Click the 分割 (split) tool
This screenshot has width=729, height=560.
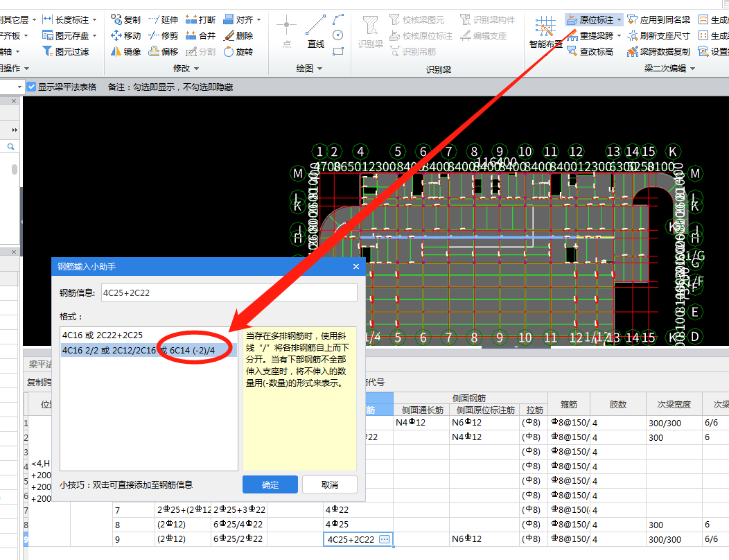pyautogui.click(x=200, y=51)
